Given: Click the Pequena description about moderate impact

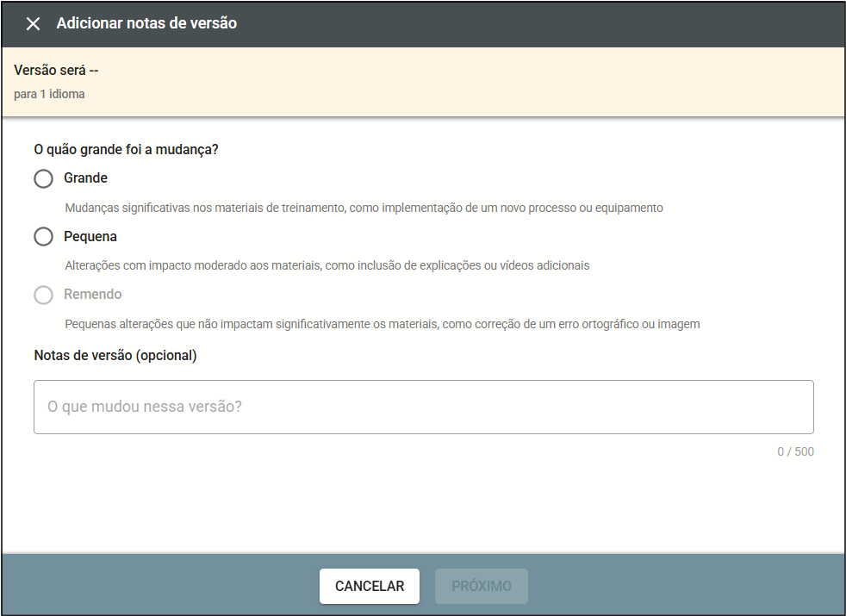Looking at the screenshot, I should [x=327, y=265].
